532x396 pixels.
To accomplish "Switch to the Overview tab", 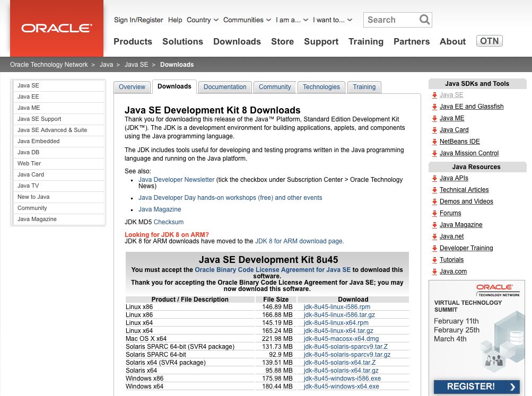I will (x=132, y=87).
